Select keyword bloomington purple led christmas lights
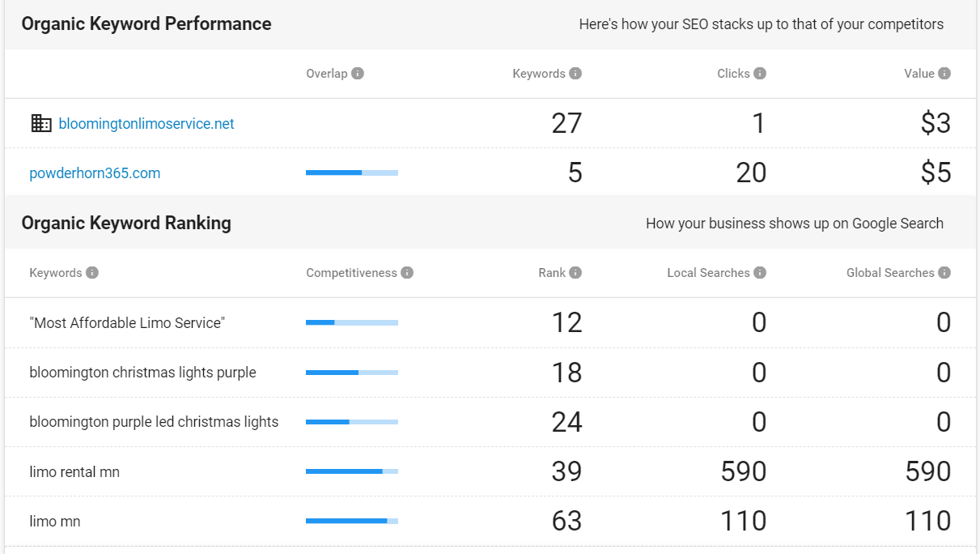The height and width of the screenshot is (554, 980). pyautogui.click(x=154, y=422)
